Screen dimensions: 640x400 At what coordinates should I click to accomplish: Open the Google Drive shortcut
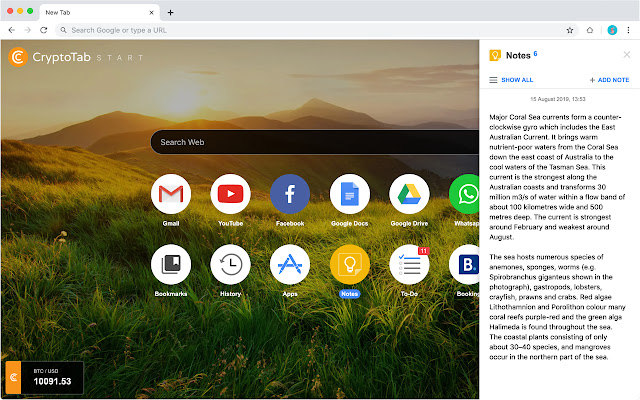(x=409, y=193)
